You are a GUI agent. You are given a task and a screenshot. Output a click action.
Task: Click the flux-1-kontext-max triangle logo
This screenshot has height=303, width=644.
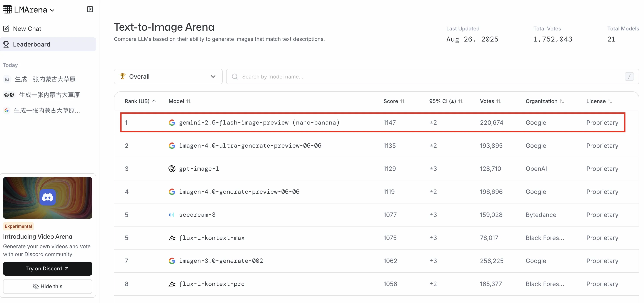pos(172,238)
